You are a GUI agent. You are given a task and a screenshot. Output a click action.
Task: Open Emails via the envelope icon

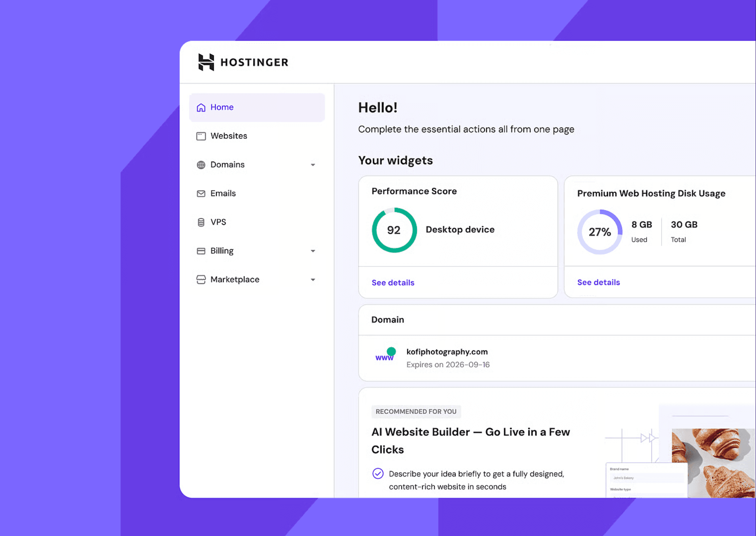[x=201, y=193]
